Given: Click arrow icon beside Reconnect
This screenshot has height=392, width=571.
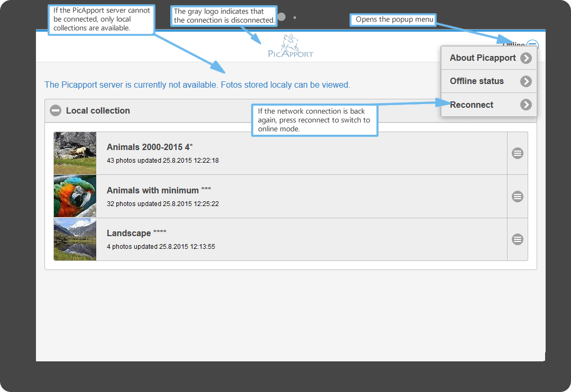Looking at the screenshot, I should (526, 105).
